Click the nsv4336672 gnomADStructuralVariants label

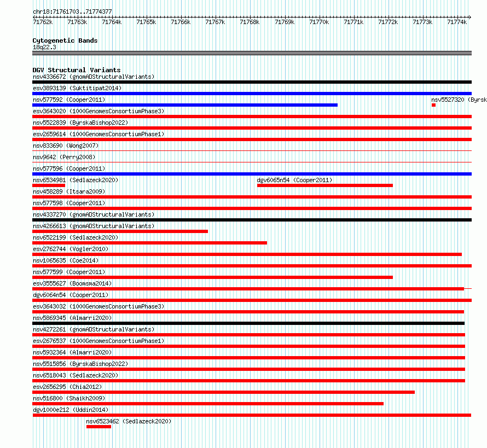point(94,77)
